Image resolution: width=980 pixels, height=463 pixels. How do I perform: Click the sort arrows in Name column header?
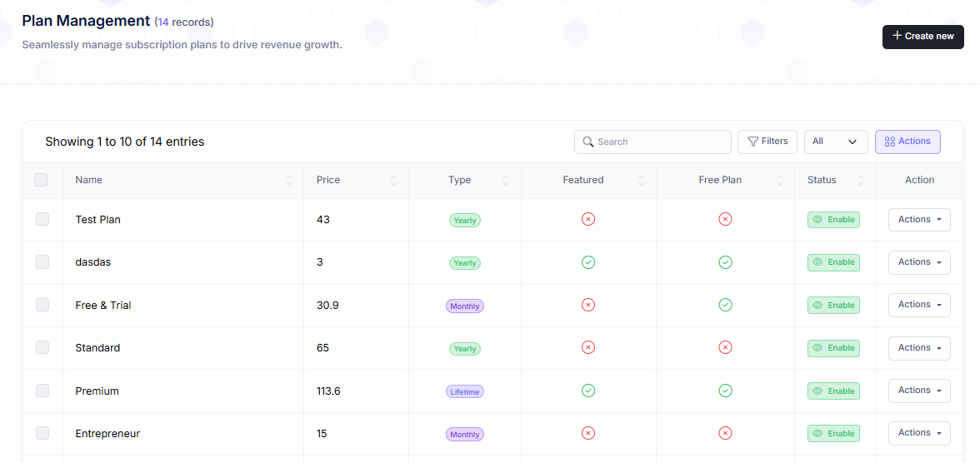289,180
